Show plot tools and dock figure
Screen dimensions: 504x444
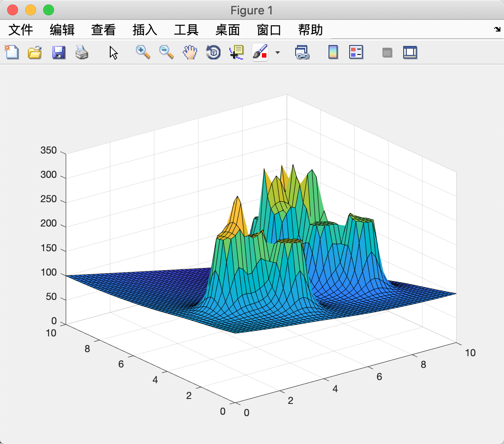410,52
